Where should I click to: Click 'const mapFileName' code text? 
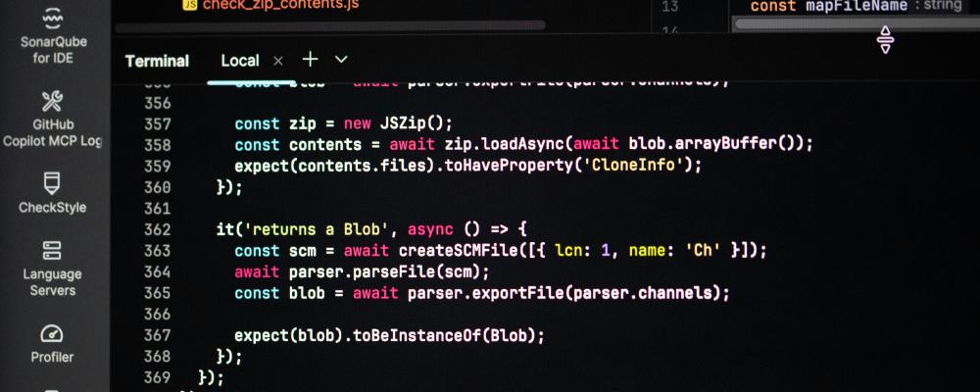(828, 6)
